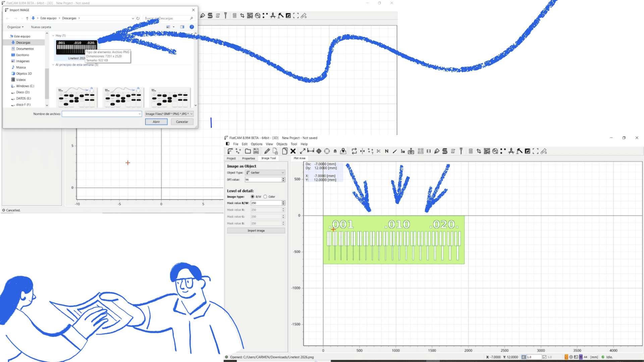This screenshot has height=362, width=644.
Task: Click the Delete object X icon
Action: click(293, 151)
